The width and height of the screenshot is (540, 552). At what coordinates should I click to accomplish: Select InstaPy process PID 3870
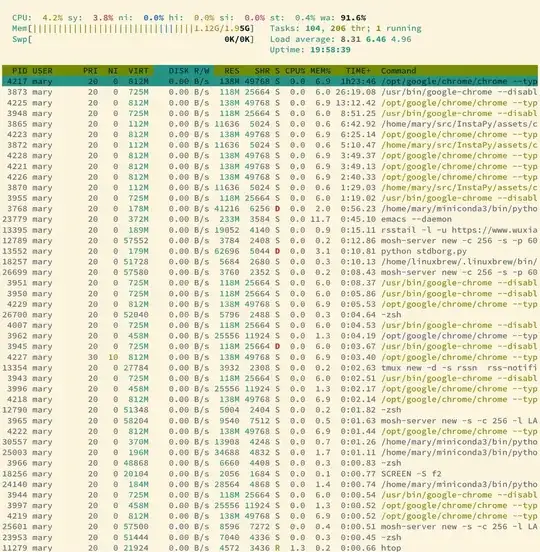[x=270, y=187]
